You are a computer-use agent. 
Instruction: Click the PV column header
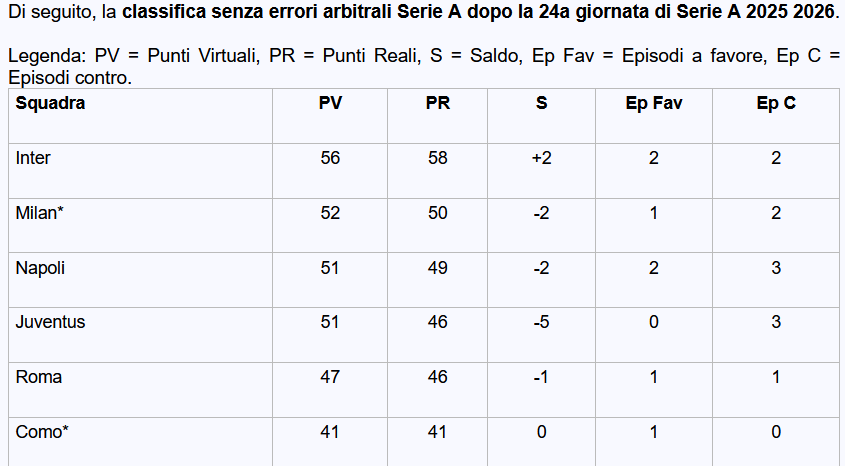pos(330,103)
